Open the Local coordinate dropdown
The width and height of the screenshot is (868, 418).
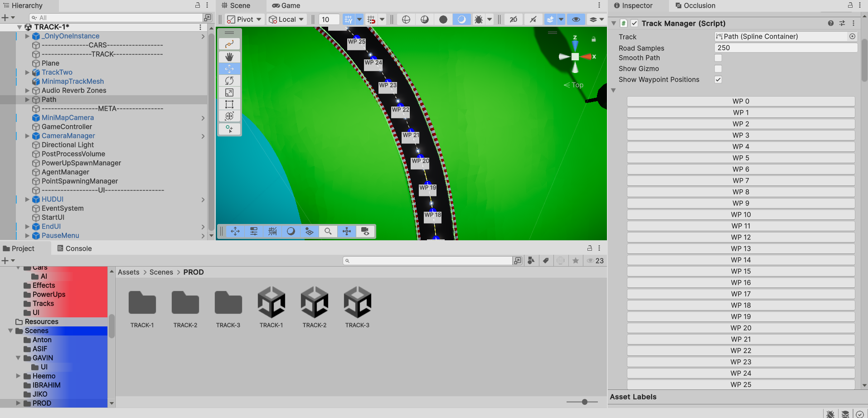pos(286,19)
